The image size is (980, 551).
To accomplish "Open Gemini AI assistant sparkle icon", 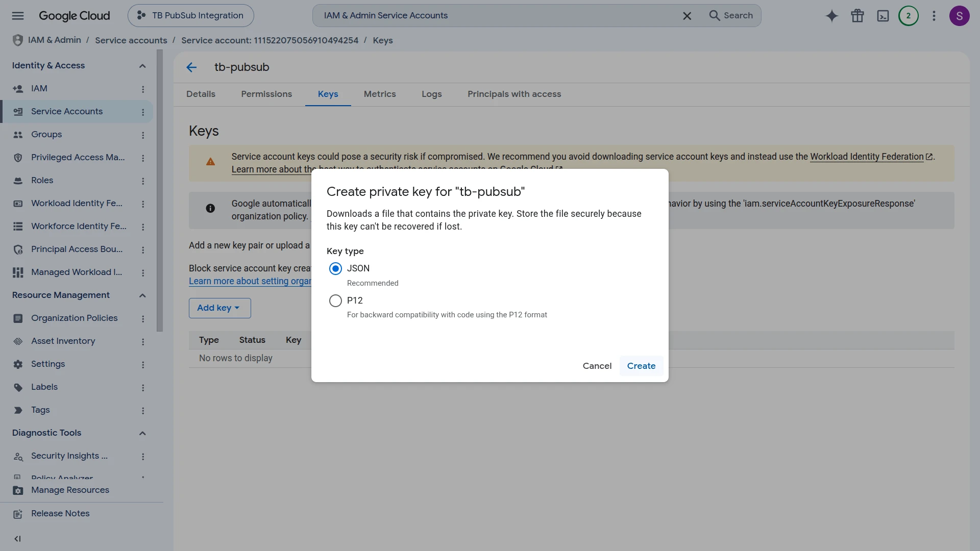I will pos(832,16).
